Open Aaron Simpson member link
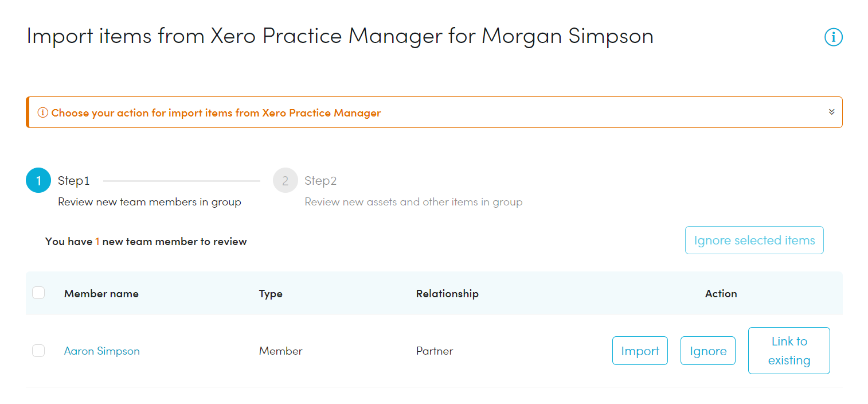 (102, 351)
